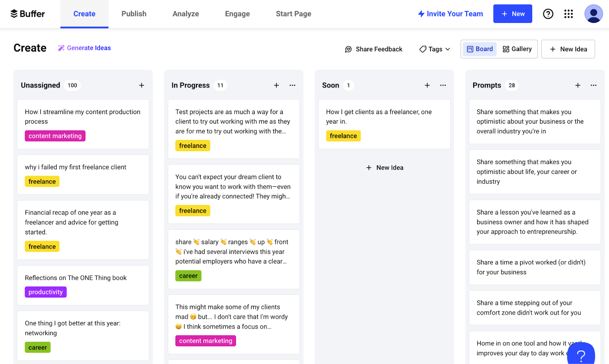Switch to the Create tab
This screenshot has height=364, width=609.
coord(84,14)
